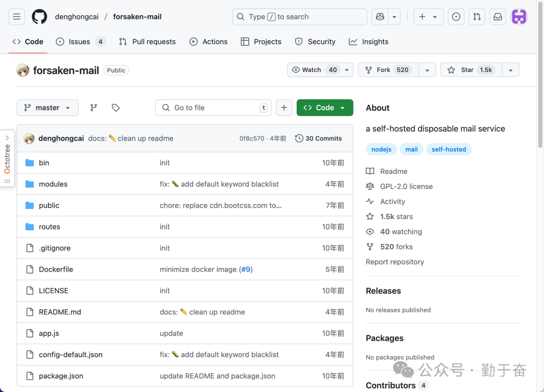Image resolution: width=544 pixels, height=392 pixels.
Task: Expand the Octotree sidebar panel
Action: point(7,158)
